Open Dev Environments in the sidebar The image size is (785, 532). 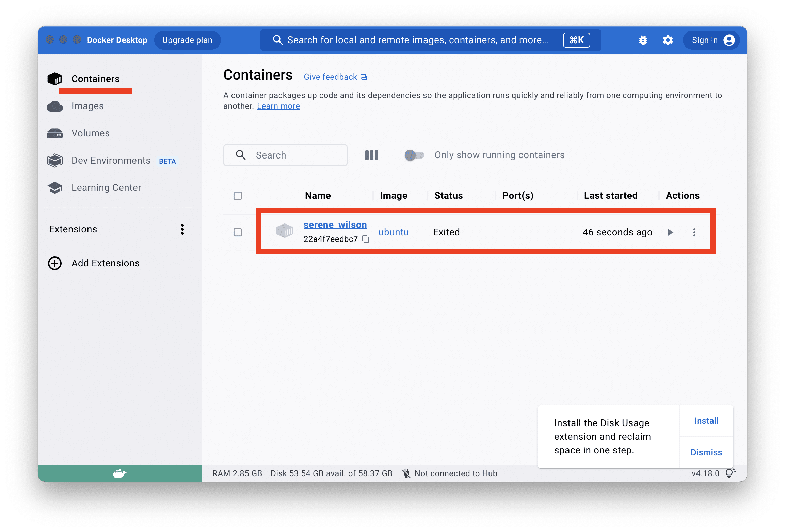coord(111,161)
